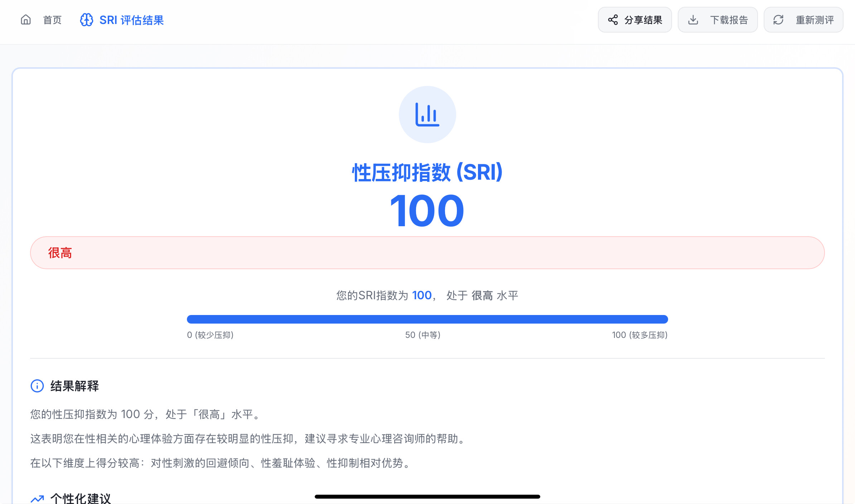Click the brain logo icon

tap(86, 20)
